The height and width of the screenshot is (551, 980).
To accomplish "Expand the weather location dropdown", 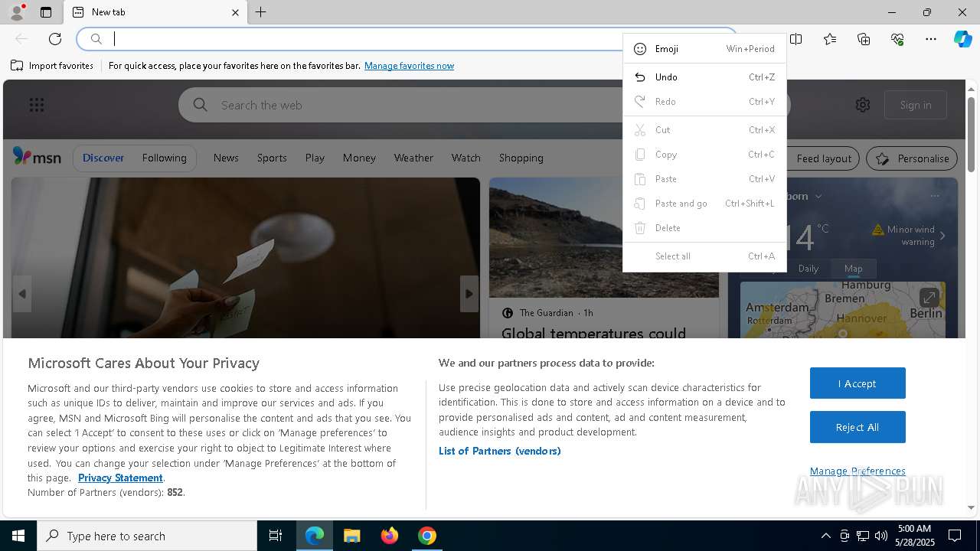I will click(818, 196).
